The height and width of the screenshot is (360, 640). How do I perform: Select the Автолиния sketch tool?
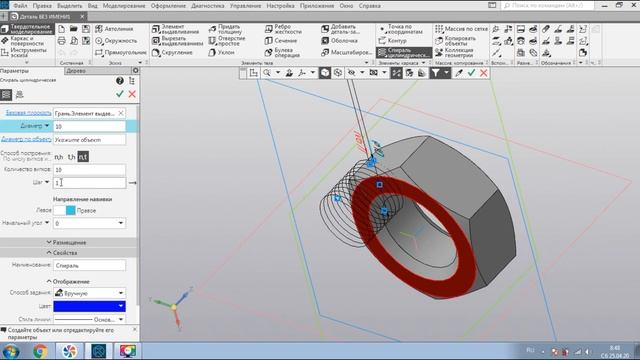click(114, 29)
